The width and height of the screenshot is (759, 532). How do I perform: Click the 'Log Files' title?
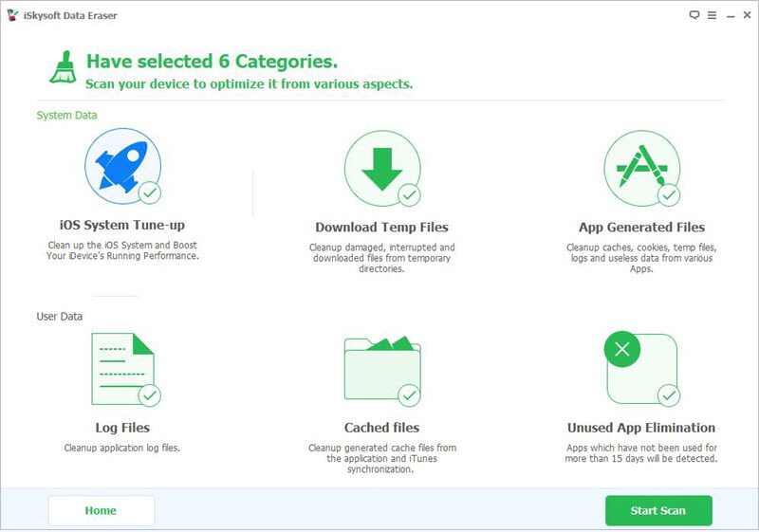[x=122, y=428]
